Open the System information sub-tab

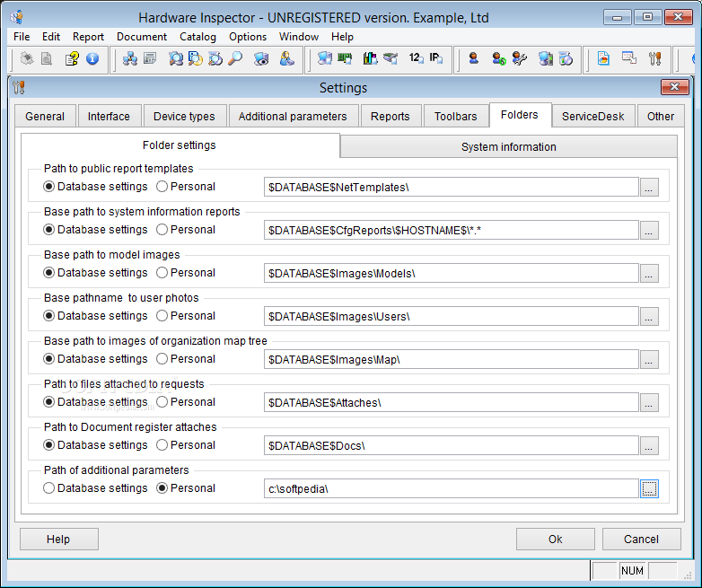point(509,147)
